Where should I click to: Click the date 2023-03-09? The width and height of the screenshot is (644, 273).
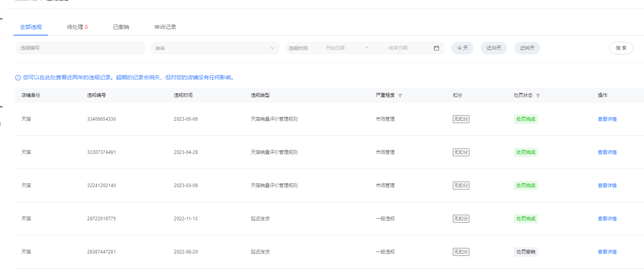tap(186, 186)
